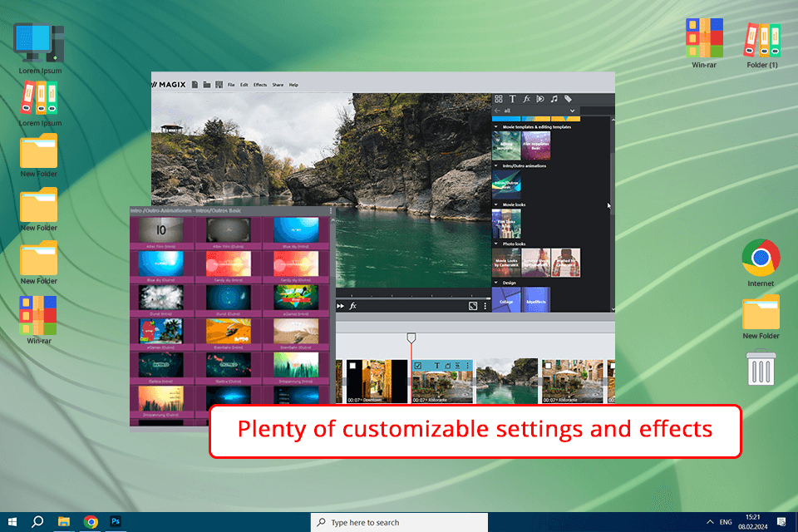Collapse the 'Design' section

pos(496,283)
